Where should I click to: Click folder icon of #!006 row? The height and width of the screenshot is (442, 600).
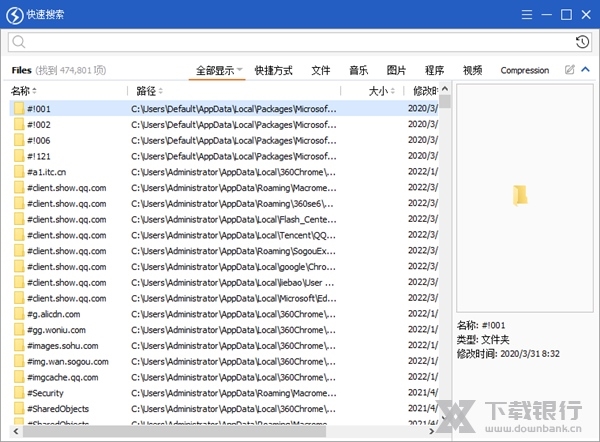(19, 140)
